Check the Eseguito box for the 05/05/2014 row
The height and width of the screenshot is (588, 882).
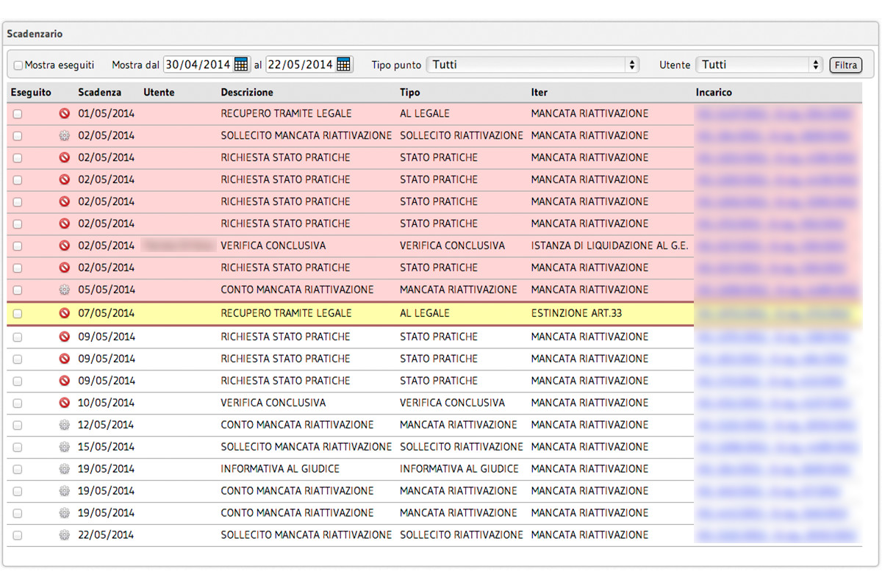(18, 291)
